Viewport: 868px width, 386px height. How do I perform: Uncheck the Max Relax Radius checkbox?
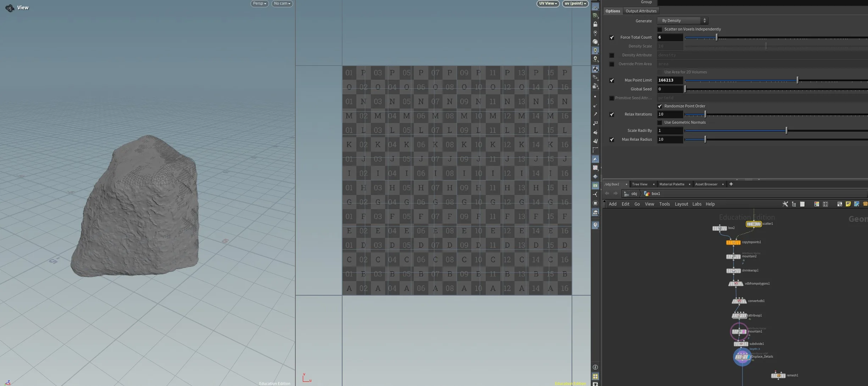pyautogui.click(x=612, y=140)
